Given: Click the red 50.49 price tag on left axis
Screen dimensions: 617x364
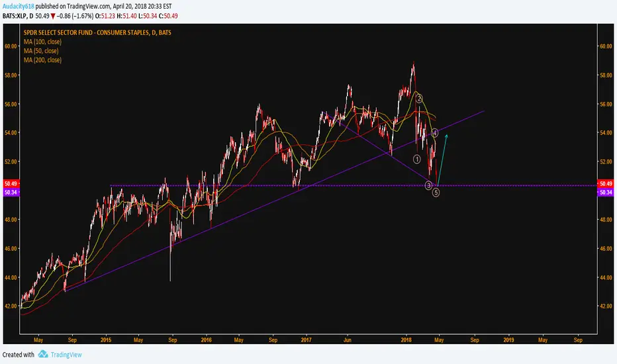Looking at the screenshot, I should [11, 184].
